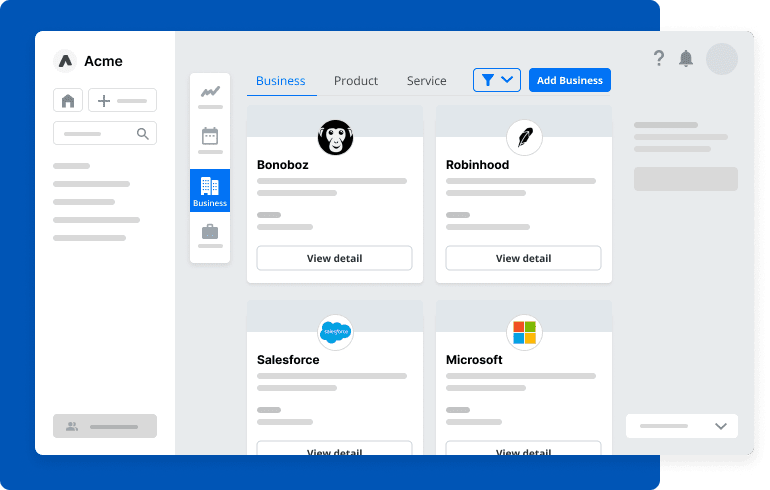Open the notifications bell icon

[686, 58]
